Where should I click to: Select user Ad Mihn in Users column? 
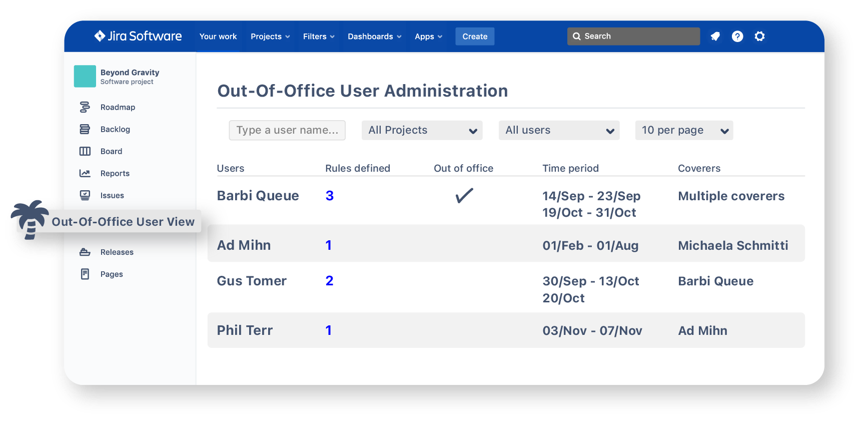pyautogui.click(x=244, y=245)
